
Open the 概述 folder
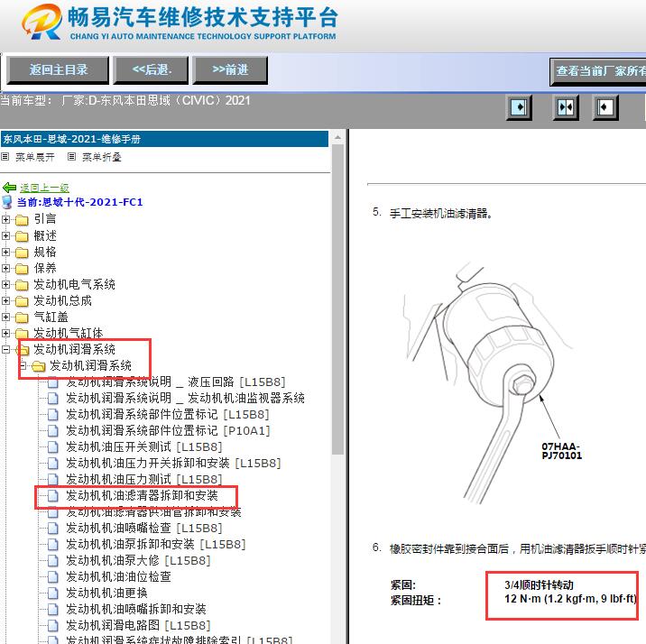(x=45, y=235)
